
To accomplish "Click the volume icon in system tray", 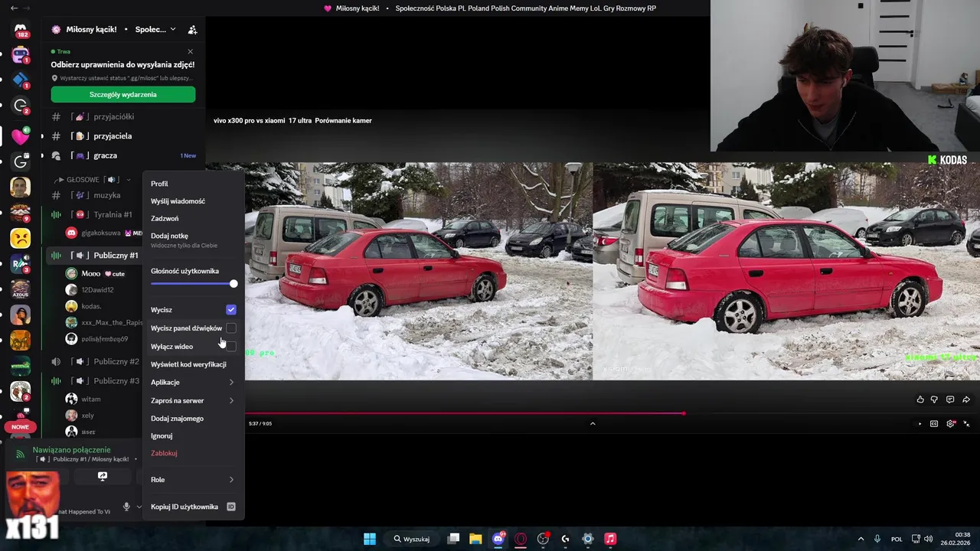I will pos(927,539).
